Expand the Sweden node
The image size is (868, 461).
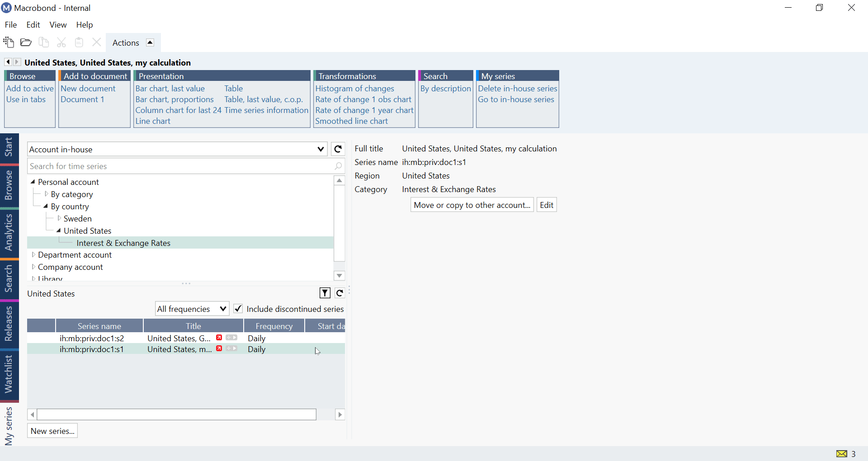59,218
